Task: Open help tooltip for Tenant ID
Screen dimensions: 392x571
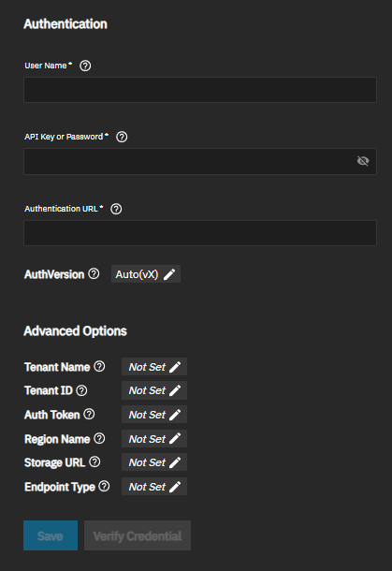Action: pyautogui.click(x=81, y=390)
